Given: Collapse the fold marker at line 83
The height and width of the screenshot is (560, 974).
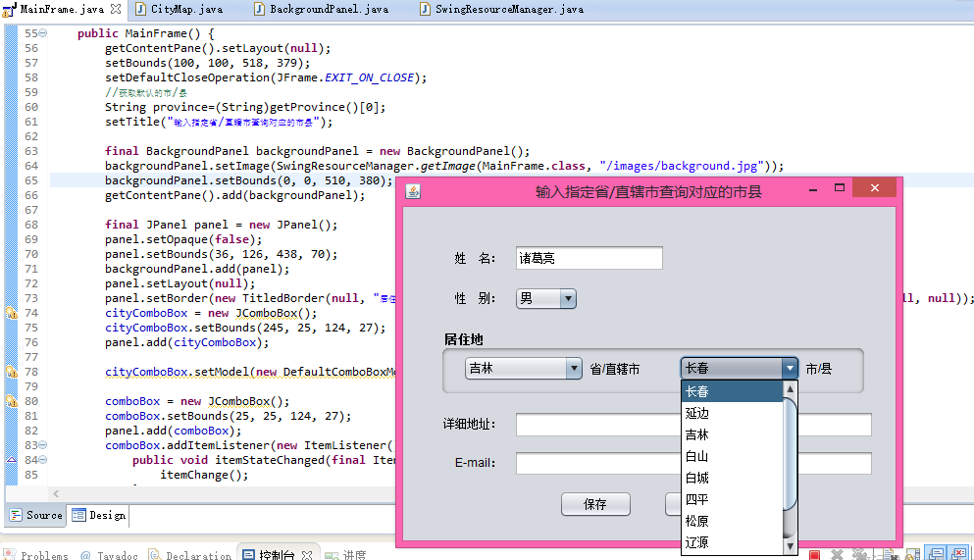Looking at the screenshot, I should (43, 445).
